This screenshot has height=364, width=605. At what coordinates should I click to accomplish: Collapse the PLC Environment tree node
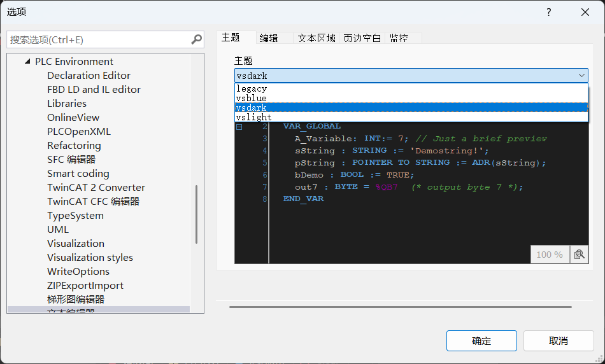(x=27, y=62)
